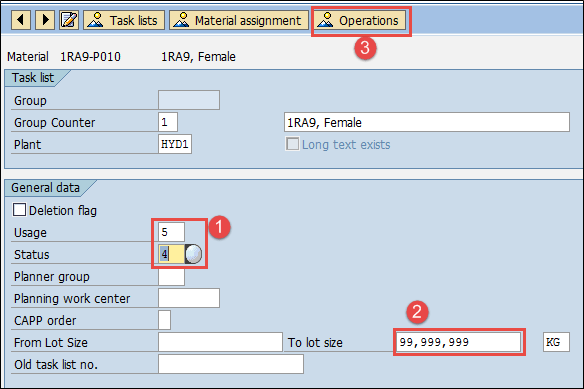
Task: Click material description 1RA9, Female
Action: (198, 57)
